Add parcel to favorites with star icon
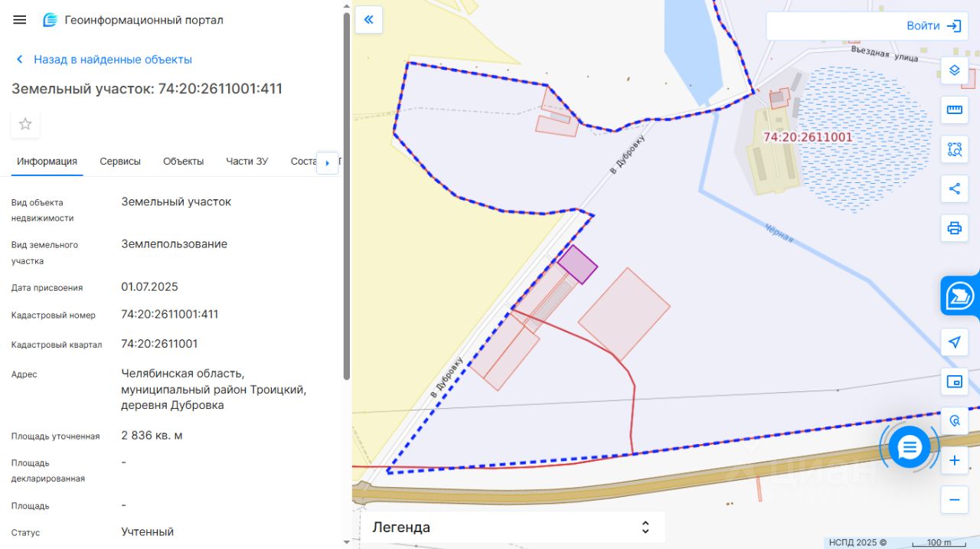The image size is (980, 549). tap(25, 123)
